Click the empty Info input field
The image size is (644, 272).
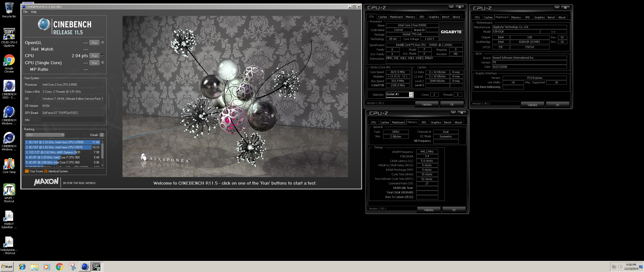(72, 120)
